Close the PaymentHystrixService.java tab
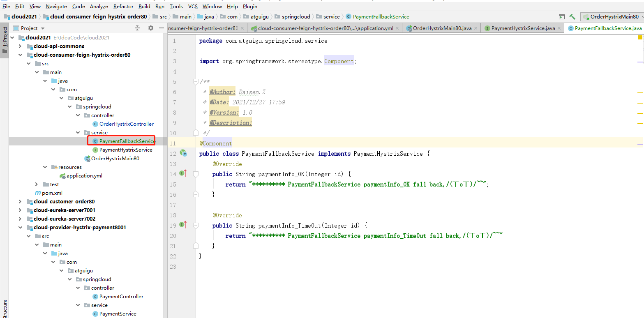This screenshot has height=318, width=644. pos(559,28)
